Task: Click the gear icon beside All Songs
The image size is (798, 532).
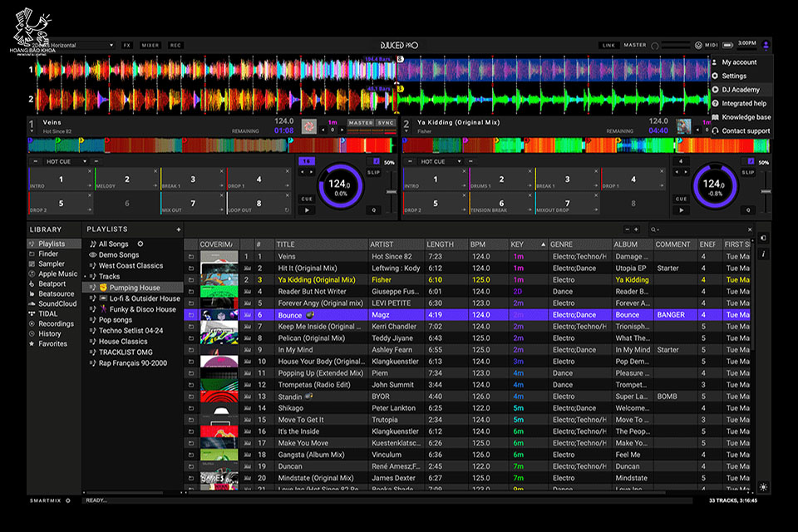Action: click(140, 244)
